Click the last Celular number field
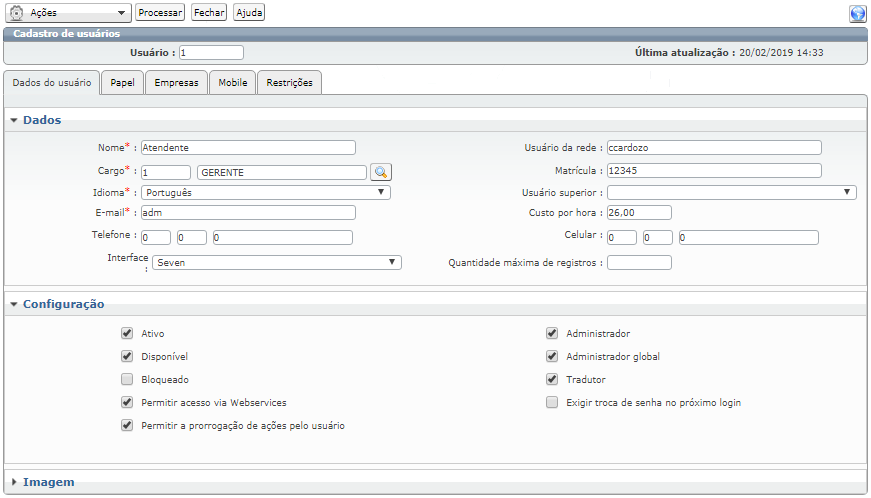 [749, 237]
